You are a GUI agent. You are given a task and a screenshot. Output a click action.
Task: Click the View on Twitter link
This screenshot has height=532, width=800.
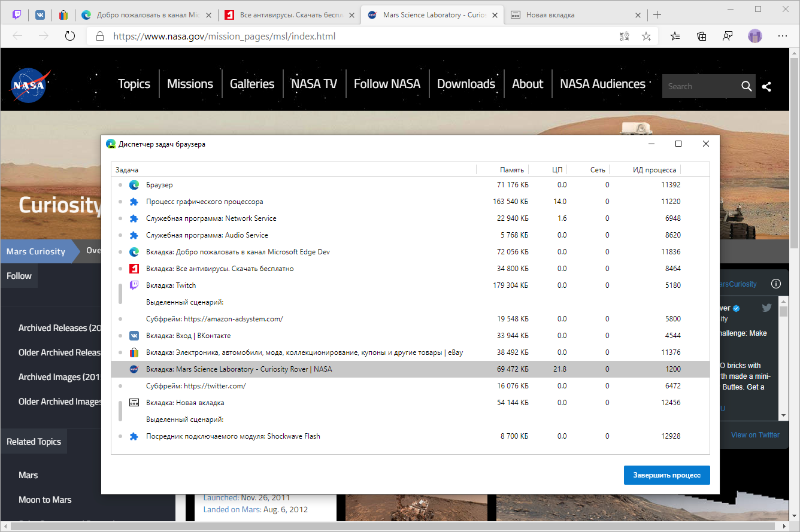click(755, 435)
